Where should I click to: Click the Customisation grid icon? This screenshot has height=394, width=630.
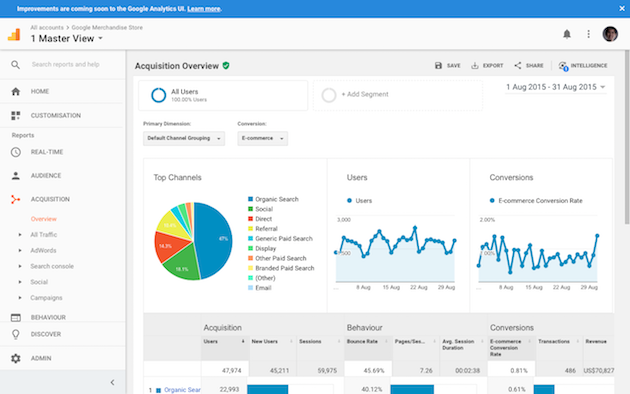click(16, 116)
